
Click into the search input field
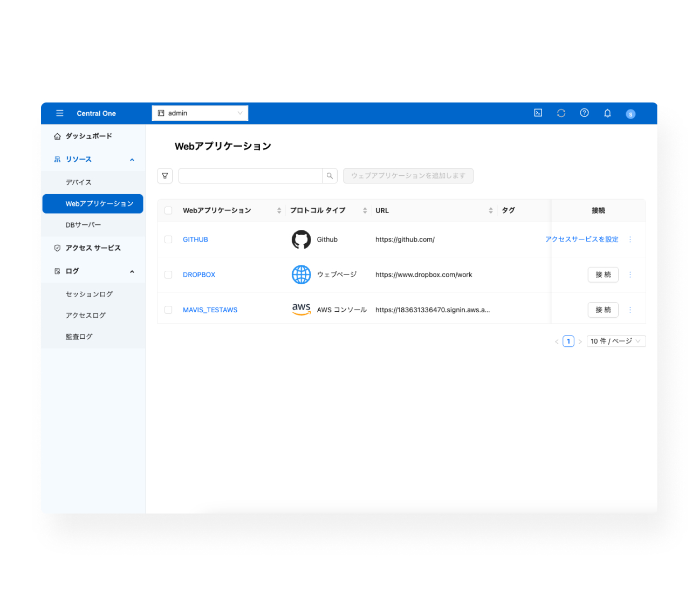(x=250, y=176)
